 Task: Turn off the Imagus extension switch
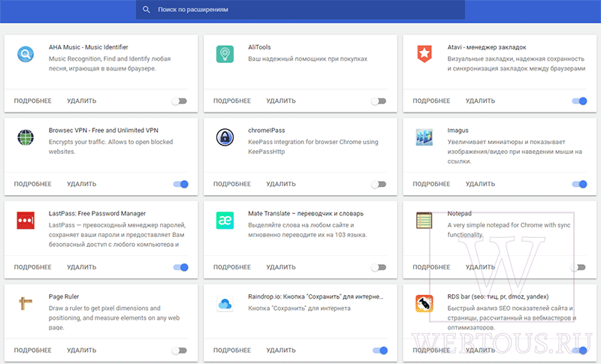point(579,184)
